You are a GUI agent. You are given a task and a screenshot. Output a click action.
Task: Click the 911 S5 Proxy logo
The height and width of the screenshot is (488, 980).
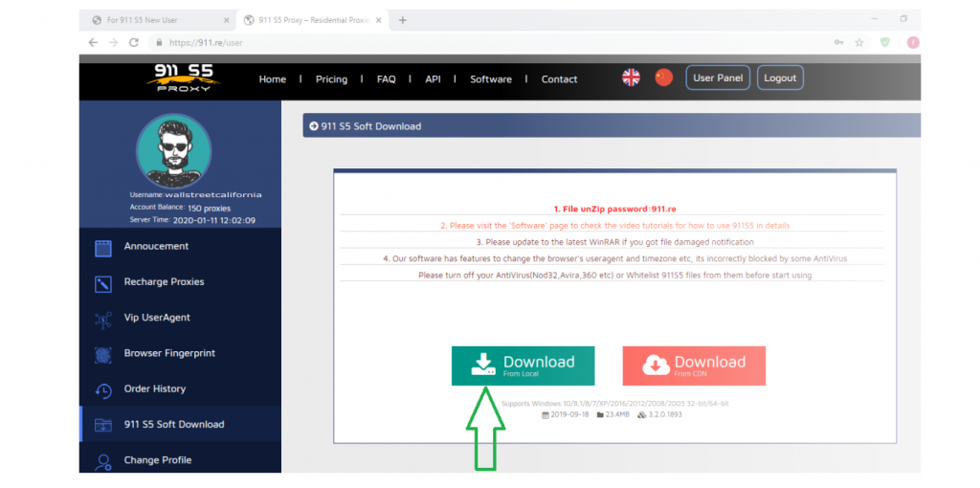coord(184,78)
